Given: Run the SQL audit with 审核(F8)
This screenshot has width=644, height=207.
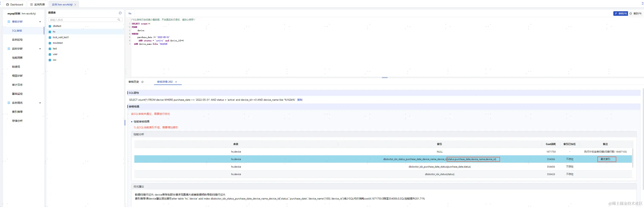Looking at the screenshot, I should (x=621, y=13).
